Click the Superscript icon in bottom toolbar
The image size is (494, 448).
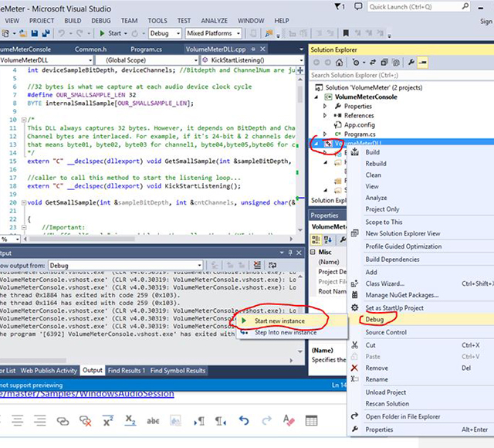pos(108,421)
